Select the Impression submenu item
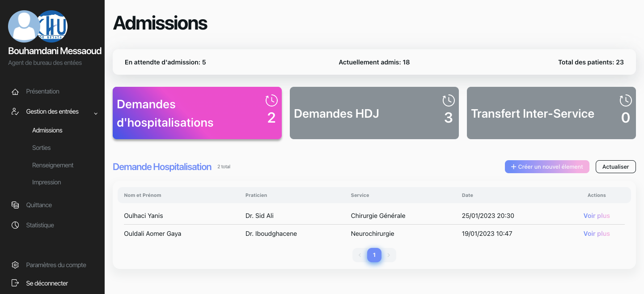This screenshot has height=294, width=644. pyautogui.click(x=47, y=182)
